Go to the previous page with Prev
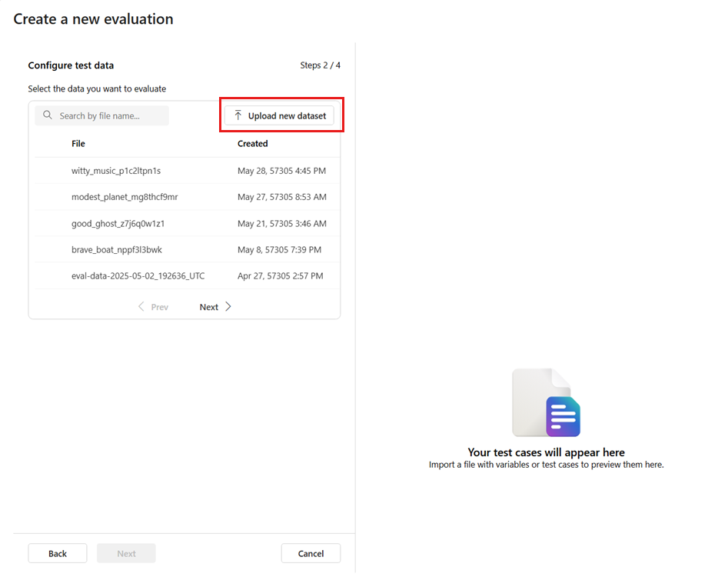Screen dimensions: 728x587 click(154, 307)
